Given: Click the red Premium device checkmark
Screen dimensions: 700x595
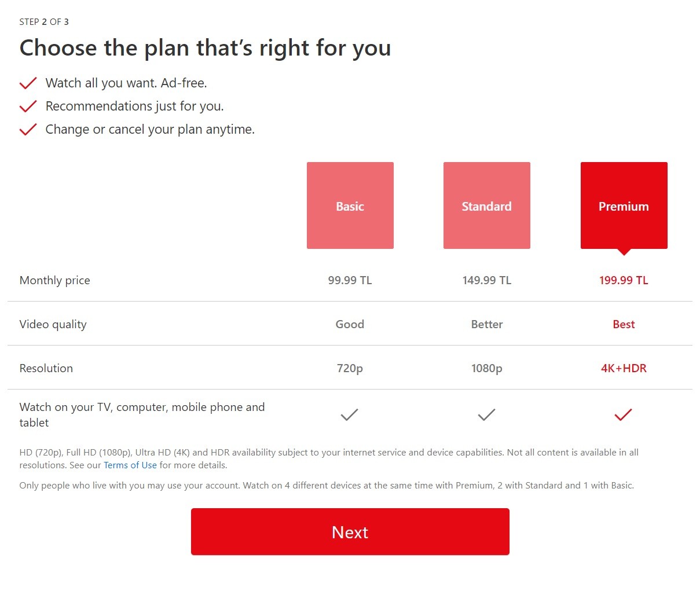Looking at the screenshot, I should pos(623,414).
